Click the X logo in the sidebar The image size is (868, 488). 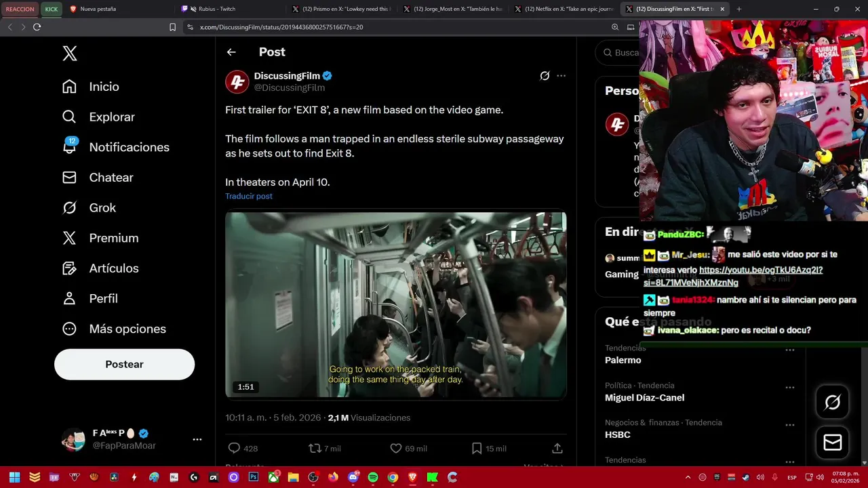click(x=70, y=54)
